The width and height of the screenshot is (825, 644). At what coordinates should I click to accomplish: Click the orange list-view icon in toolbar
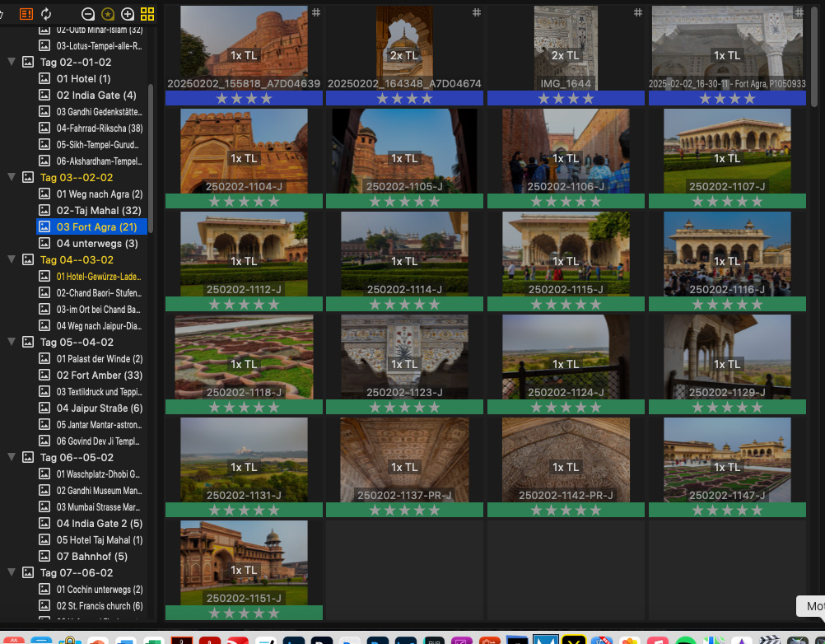26,14
